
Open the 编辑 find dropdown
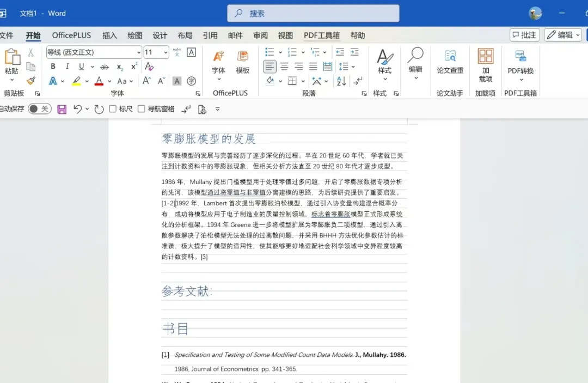[415, 64]
